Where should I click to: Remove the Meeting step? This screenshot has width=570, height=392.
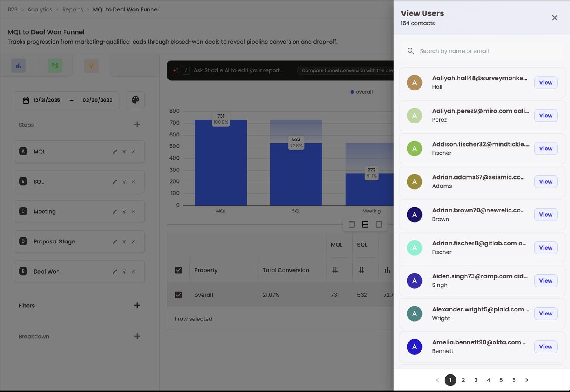(133, 212)
